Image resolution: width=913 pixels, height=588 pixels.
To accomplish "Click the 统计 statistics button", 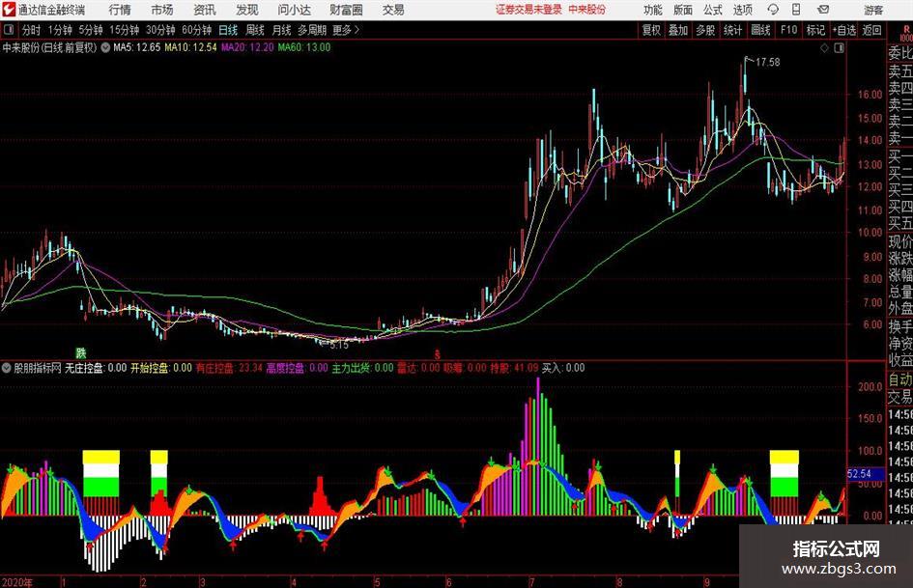I will pos(732,30).
